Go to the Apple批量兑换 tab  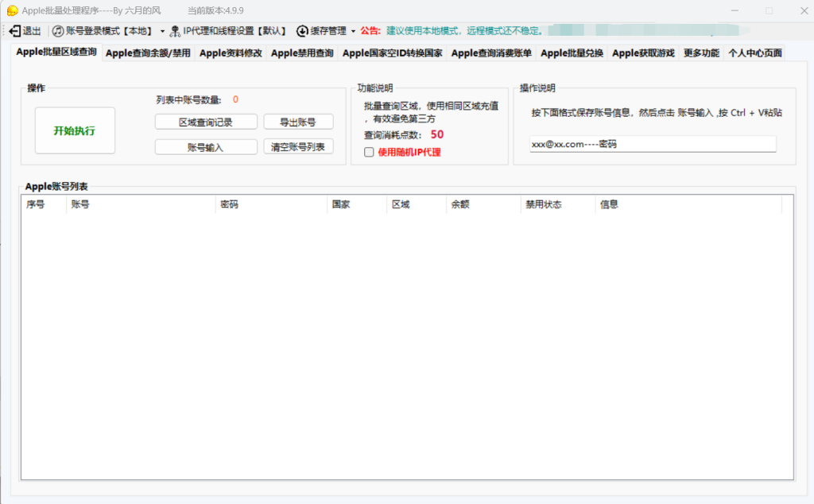(x=572, y=53)
